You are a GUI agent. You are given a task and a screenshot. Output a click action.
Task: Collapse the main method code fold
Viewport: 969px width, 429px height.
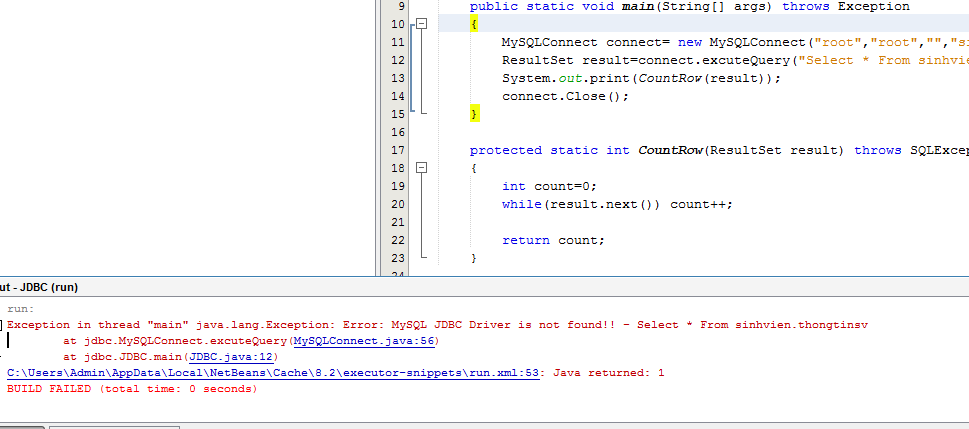pyautogui.click(x=422, y=24)
